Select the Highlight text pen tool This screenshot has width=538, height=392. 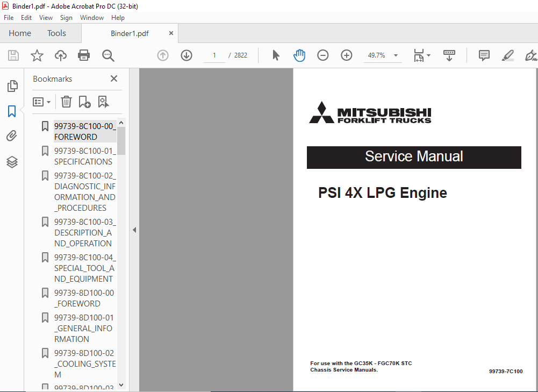coord(507,55)
